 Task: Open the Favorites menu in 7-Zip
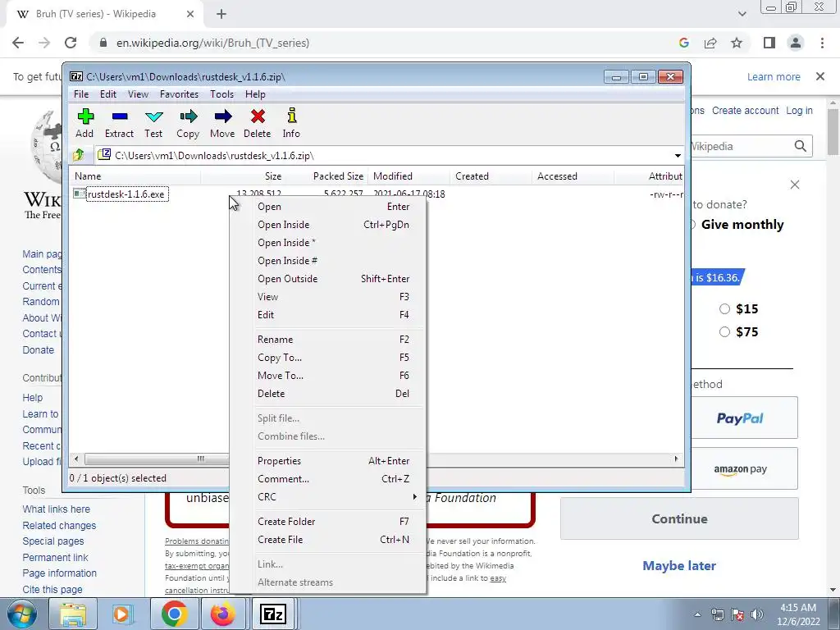point(179,94)
